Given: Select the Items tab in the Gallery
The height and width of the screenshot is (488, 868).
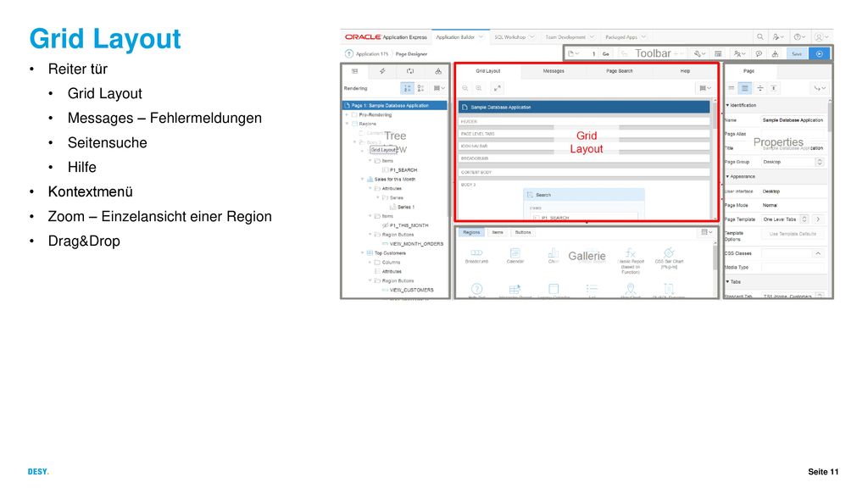Looking at the screenshot, I should 498,232.
